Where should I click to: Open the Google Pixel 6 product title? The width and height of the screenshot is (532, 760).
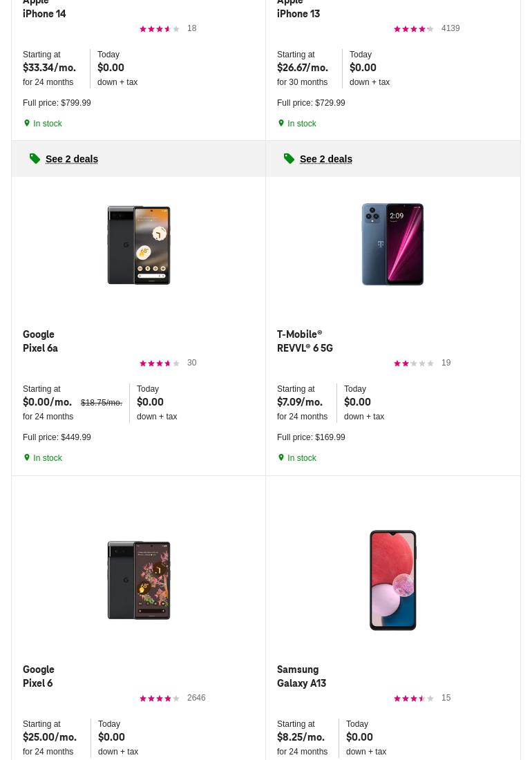[x=39, y=676]
